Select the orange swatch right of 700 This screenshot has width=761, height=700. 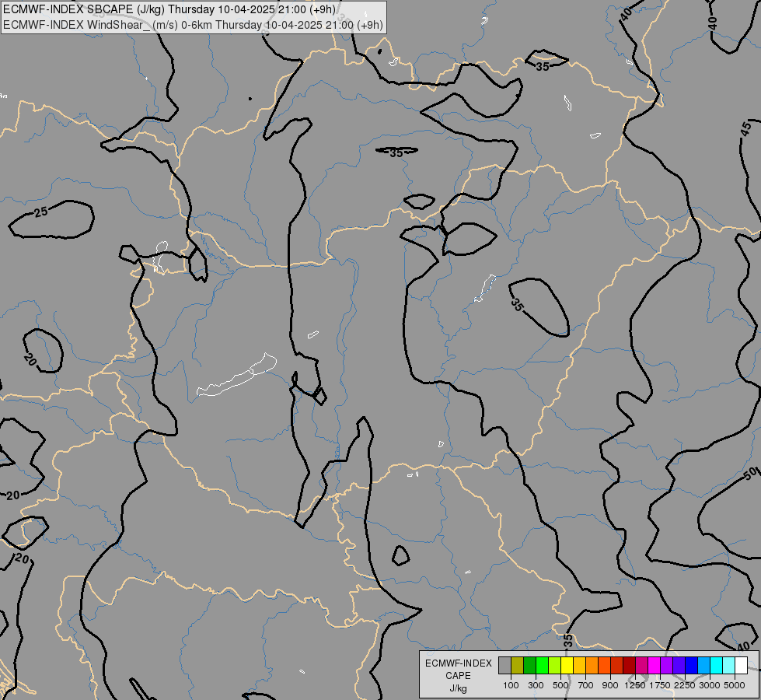tap(592, 666)
